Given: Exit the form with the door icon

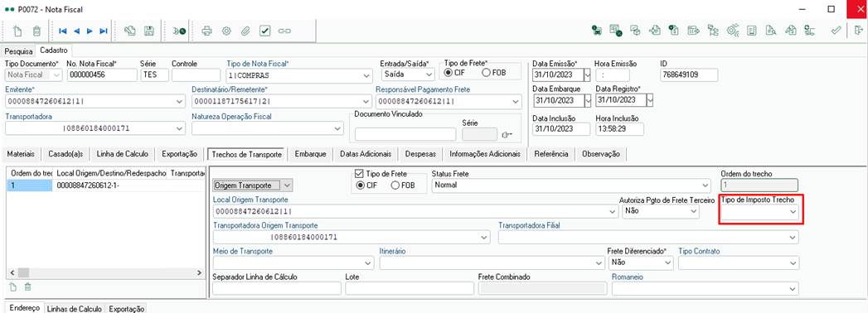Looking at the screenshot, I should [x=858, y=31].
